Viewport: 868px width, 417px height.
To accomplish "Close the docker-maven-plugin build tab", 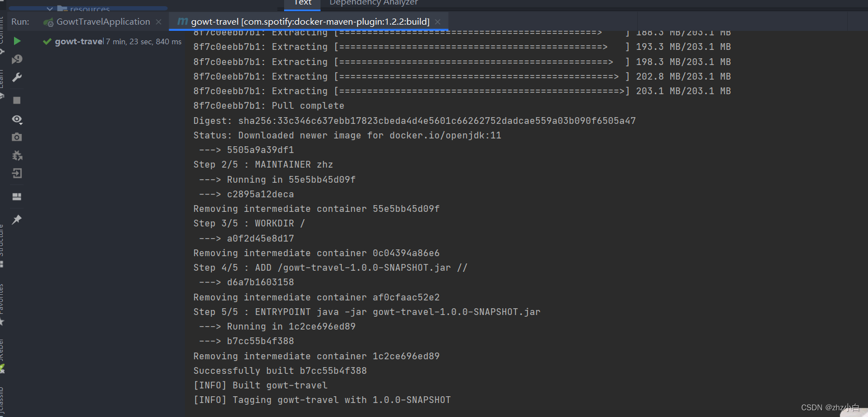I will (x=438, y=22).
